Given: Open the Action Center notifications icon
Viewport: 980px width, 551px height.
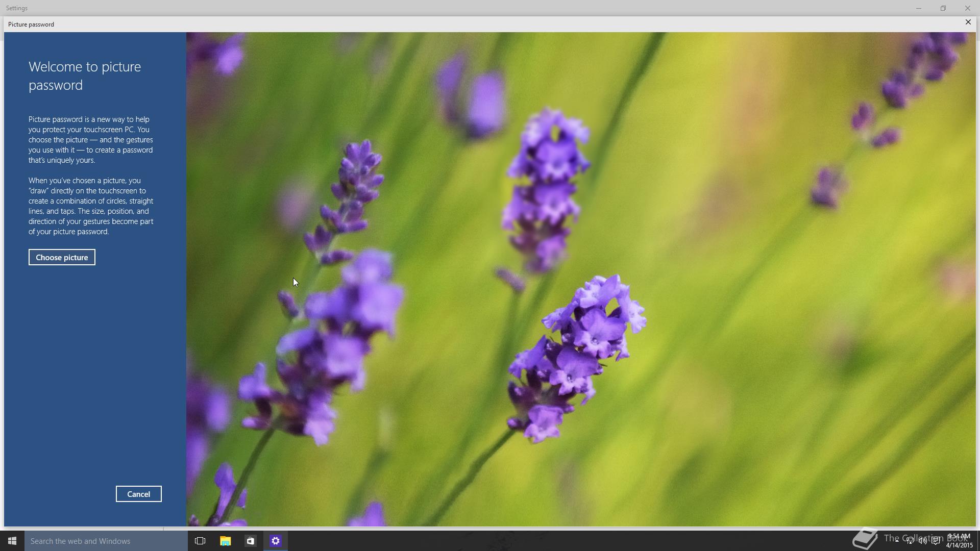Looking at the screenshot, I should point(936,541).
